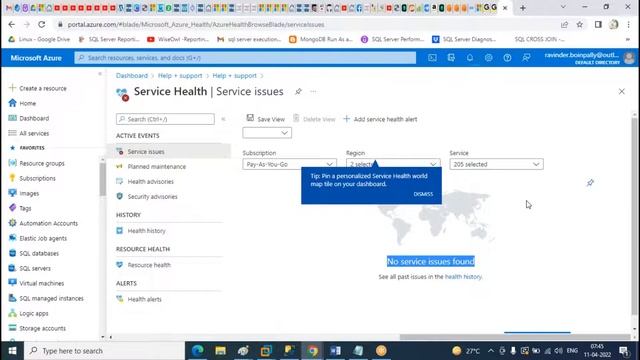Open Subscriptions in sidebar
The height and width of the screenshot is (360, 640).
[32, 178]
